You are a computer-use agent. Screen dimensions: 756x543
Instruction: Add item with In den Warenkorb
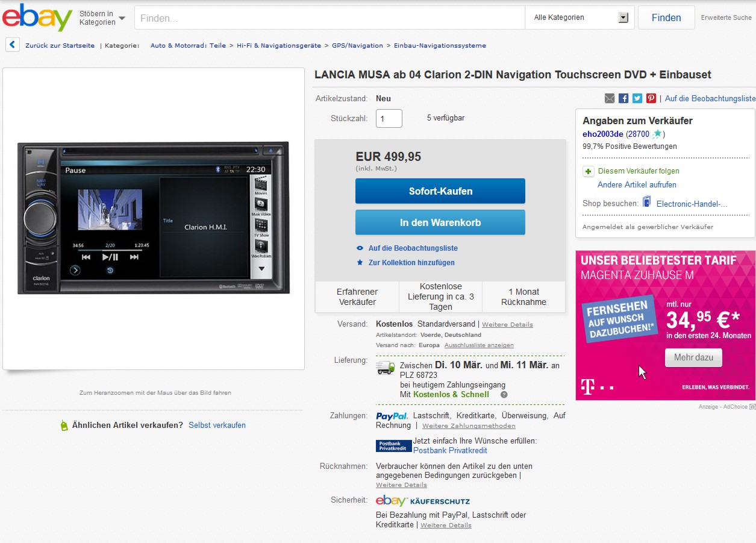440,222
